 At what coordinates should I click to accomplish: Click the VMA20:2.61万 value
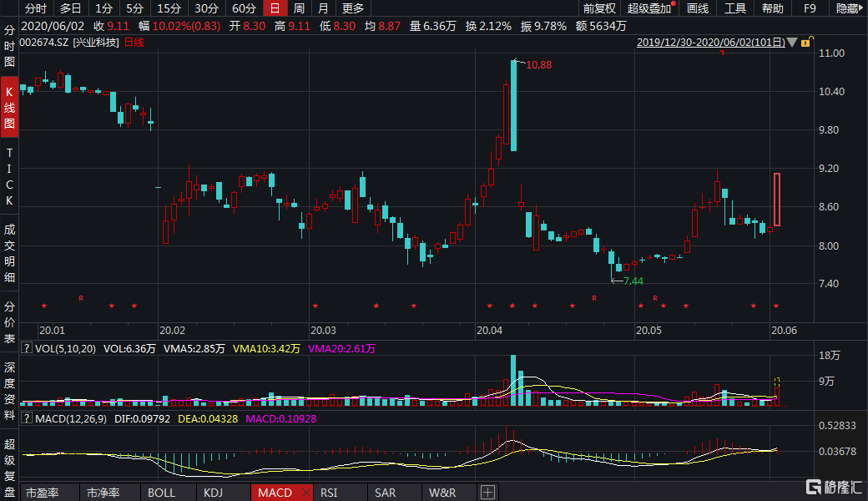pyautogui.click(x=341, y=348)
